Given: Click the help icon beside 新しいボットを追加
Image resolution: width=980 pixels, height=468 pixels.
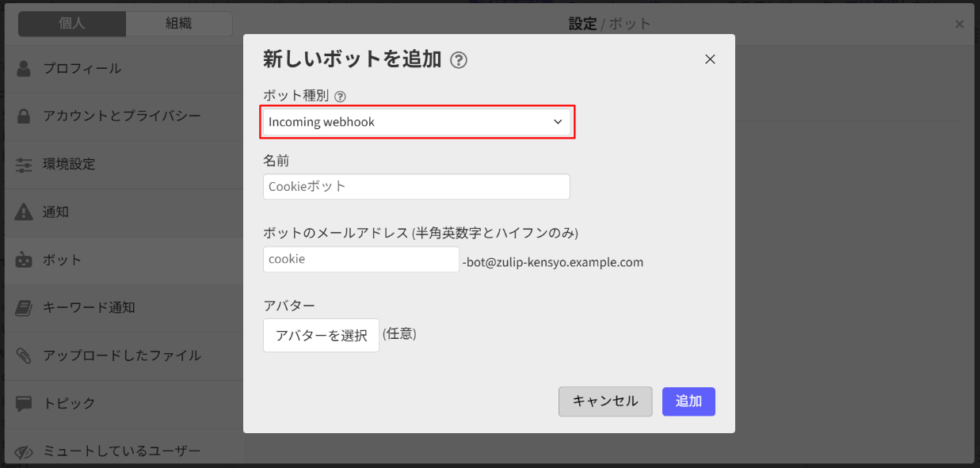Looking at the screenshot, I should [458, 60].
